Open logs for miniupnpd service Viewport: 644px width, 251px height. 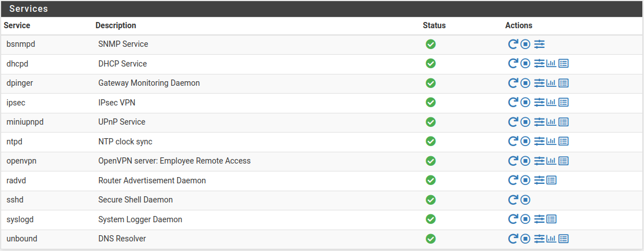[563, 122]
